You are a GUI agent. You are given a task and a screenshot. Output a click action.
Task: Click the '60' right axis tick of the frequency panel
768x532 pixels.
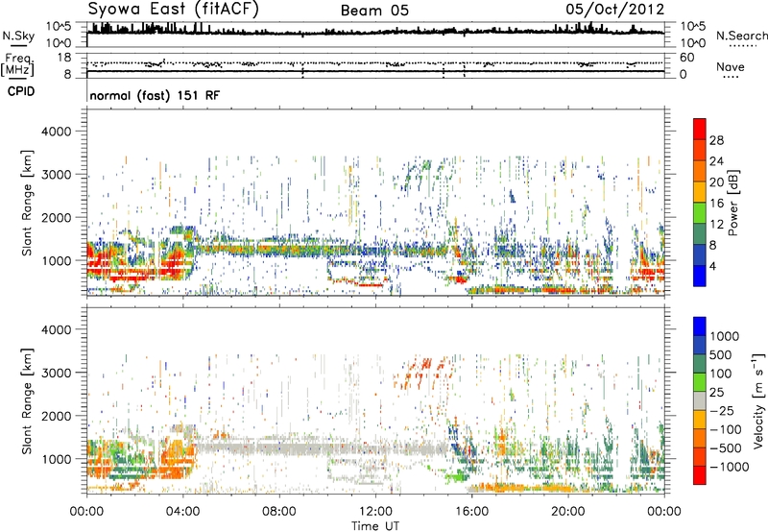click(687, 58)
